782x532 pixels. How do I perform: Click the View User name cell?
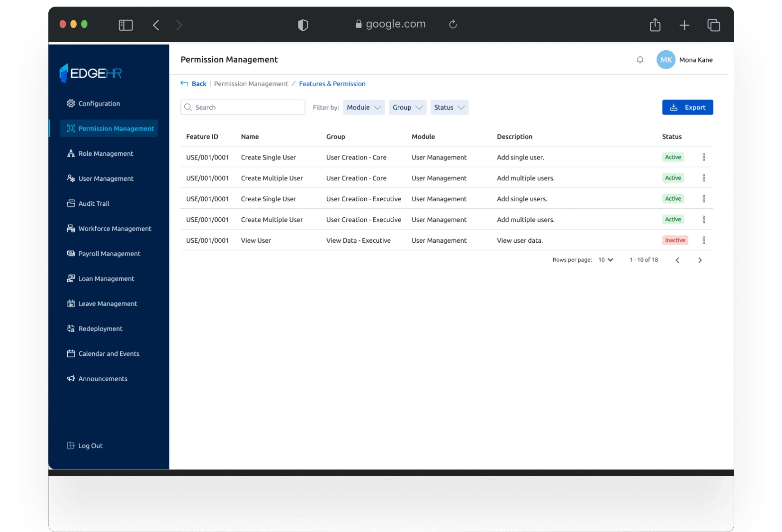point(256,240)
